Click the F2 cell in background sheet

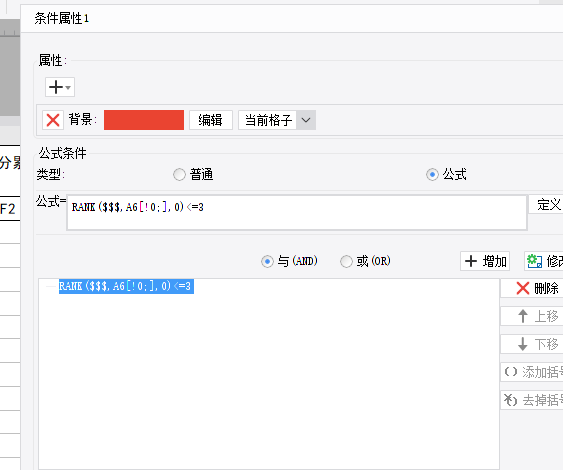point(10,209)
